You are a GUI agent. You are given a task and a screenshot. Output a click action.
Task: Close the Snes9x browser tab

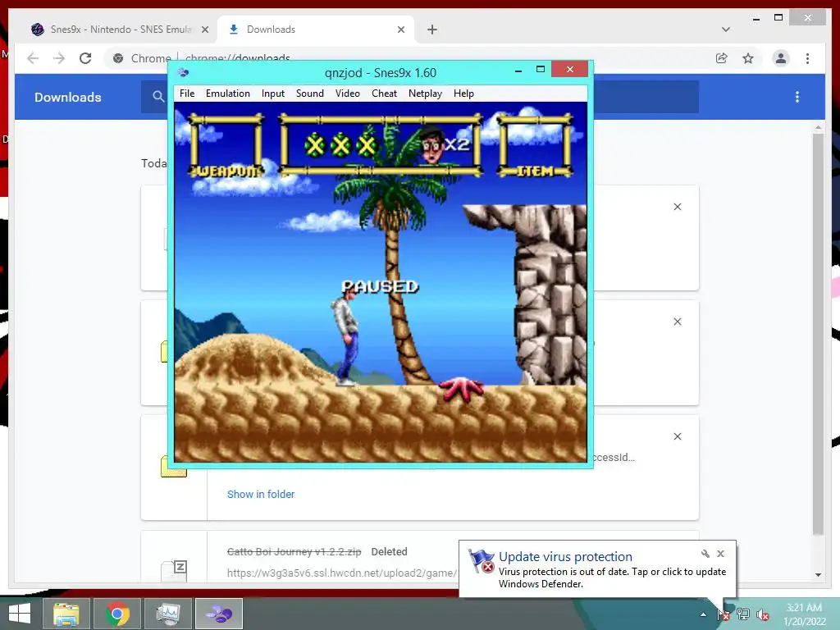pos(204,30)
